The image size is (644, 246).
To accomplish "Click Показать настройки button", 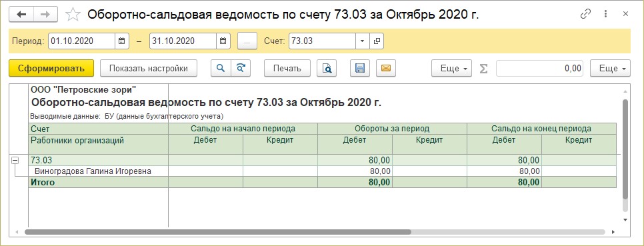I will [149, 68].
